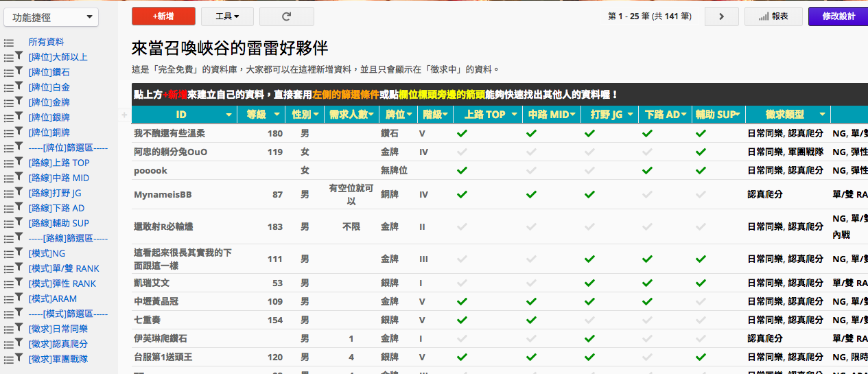Open the 功能捷徑 dropdown
This screenshot has height=374, width=868.
(x=51, y=18)
